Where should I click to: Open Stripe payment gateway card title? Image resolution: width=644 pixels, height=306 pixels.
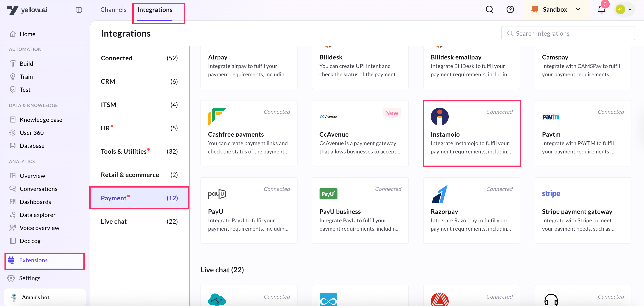pos(577,211)
